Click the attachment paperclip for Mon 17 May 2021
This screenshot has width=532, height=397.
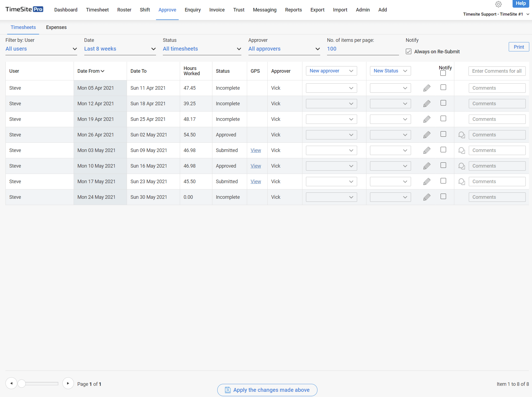point(427,182)
